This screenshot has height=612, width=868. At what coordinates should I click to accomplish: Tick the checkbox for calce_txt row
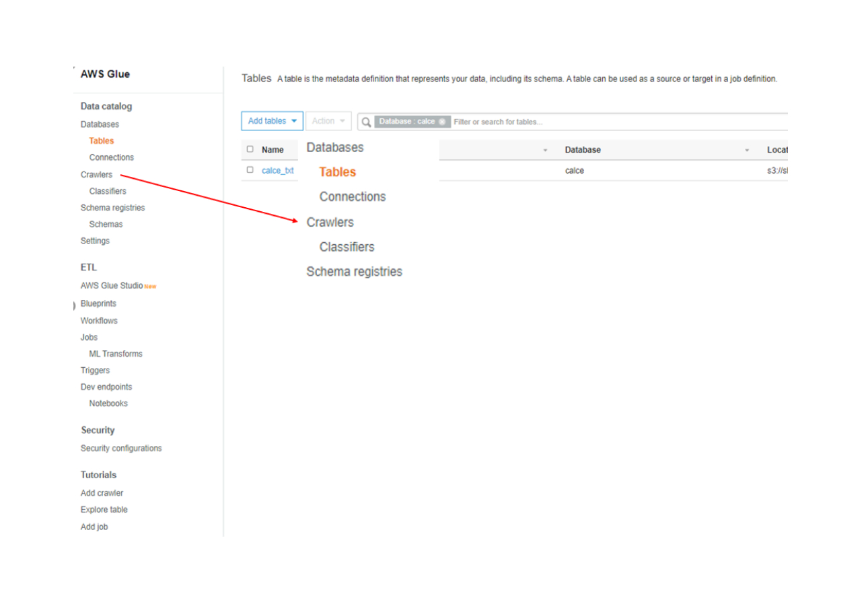(x=250, y=171)
